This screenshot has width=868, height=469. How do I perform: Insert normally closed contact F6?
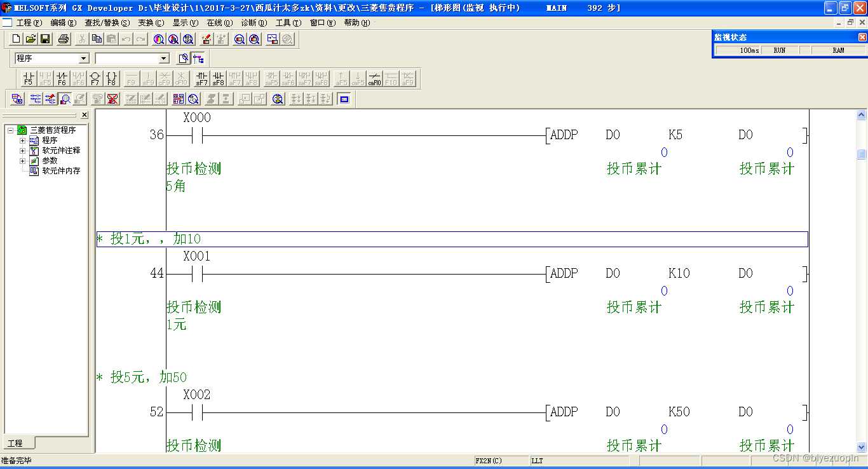pyautogui.click(x=62, y=79)
